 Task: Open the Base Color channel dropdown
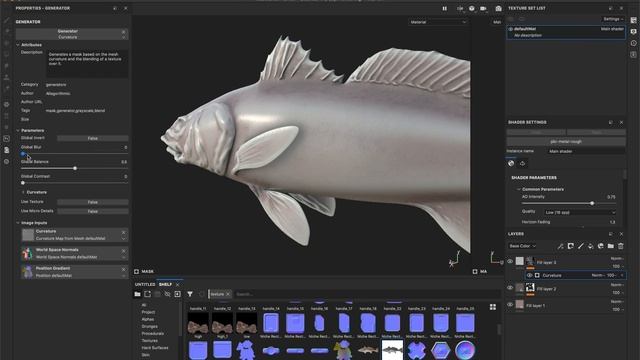tap(522, 246)
